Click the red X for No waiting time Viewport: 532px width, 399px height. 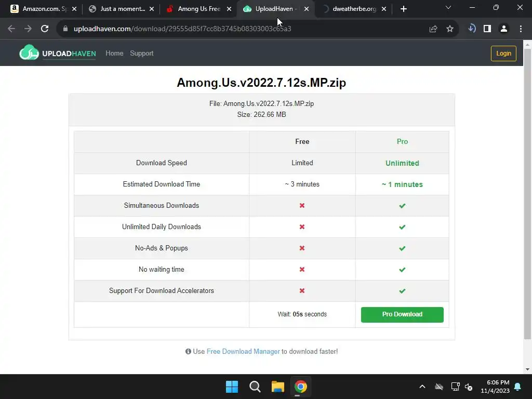pyautogui.click(x=302, y=270)
